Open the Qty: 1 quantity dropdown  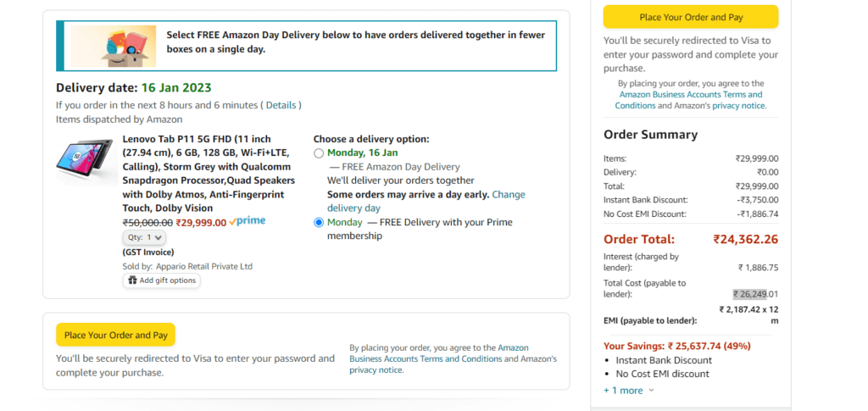[144, 237]
